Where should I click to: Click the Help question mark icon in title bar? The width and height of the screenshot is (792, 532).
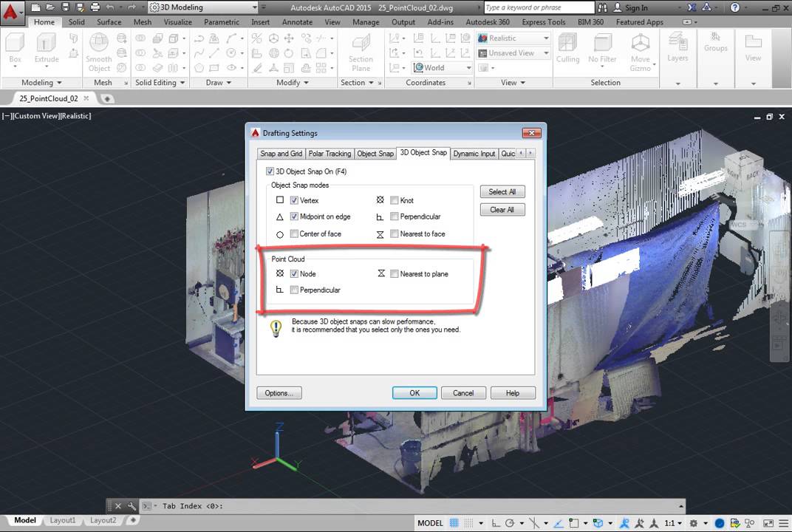tap(735, 7)
